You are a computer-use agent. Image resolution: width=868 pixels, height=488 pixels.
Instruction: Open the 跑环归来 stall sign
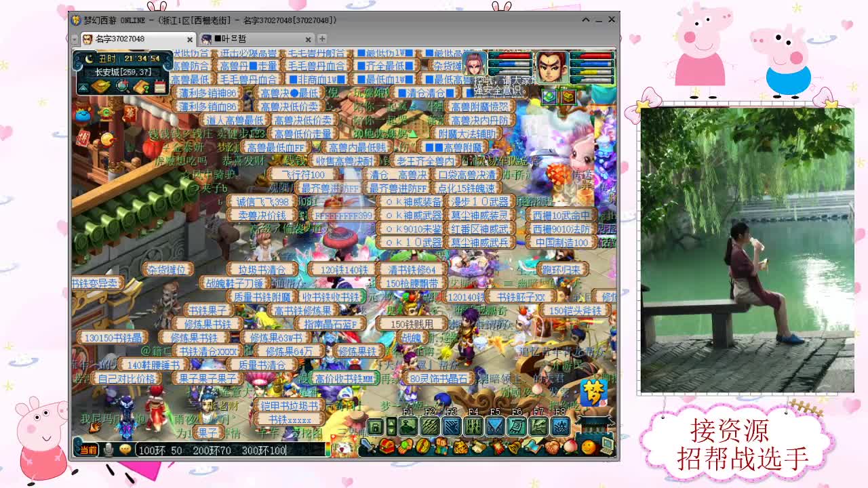coord(562,269)
